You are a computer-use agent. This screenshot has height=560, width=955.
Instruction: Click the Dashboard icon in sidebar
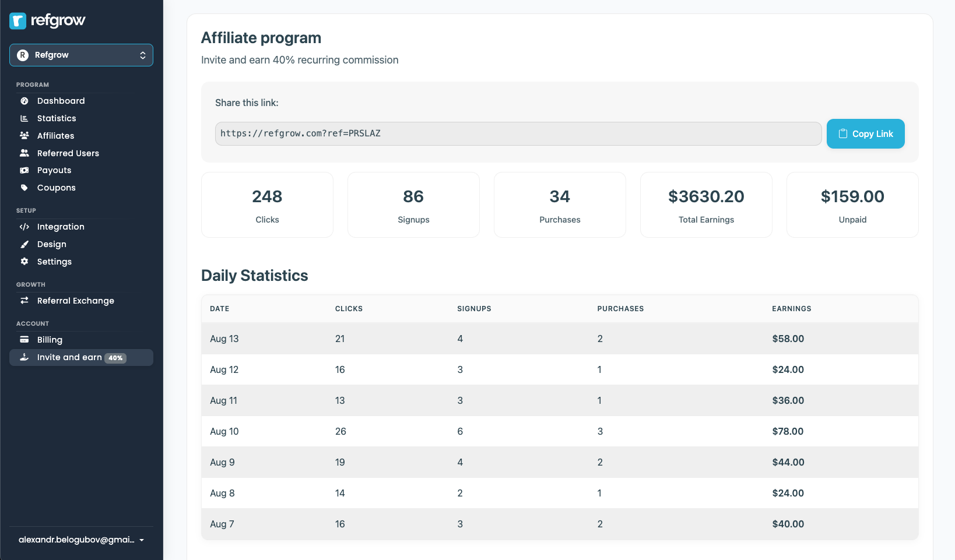pyautogui.click(x=24, y=101)
